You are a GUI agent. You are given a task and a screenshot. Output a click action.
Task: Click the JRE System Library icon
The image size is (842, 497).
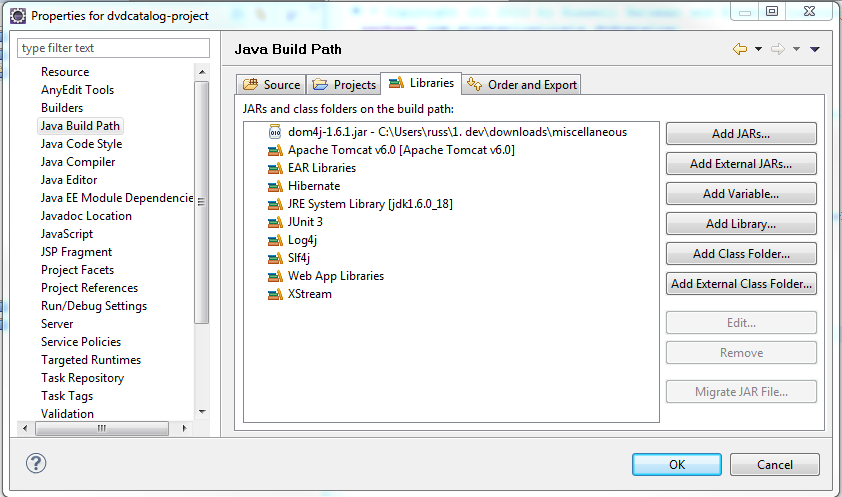[275, 204]
